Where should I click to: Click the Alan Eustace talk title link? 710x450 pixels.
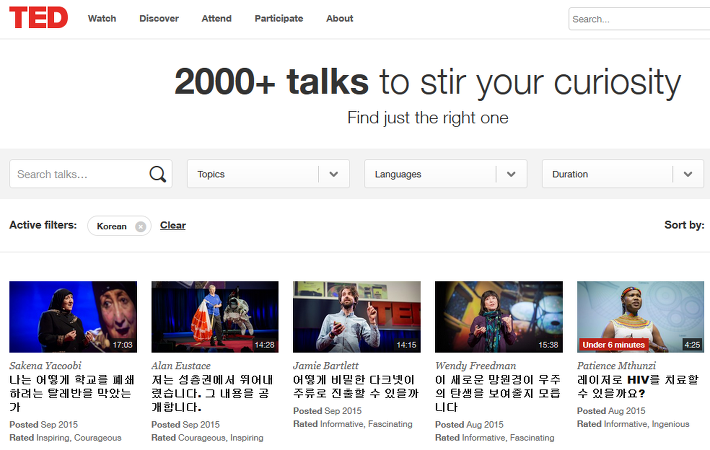click(x=212, y=393)
